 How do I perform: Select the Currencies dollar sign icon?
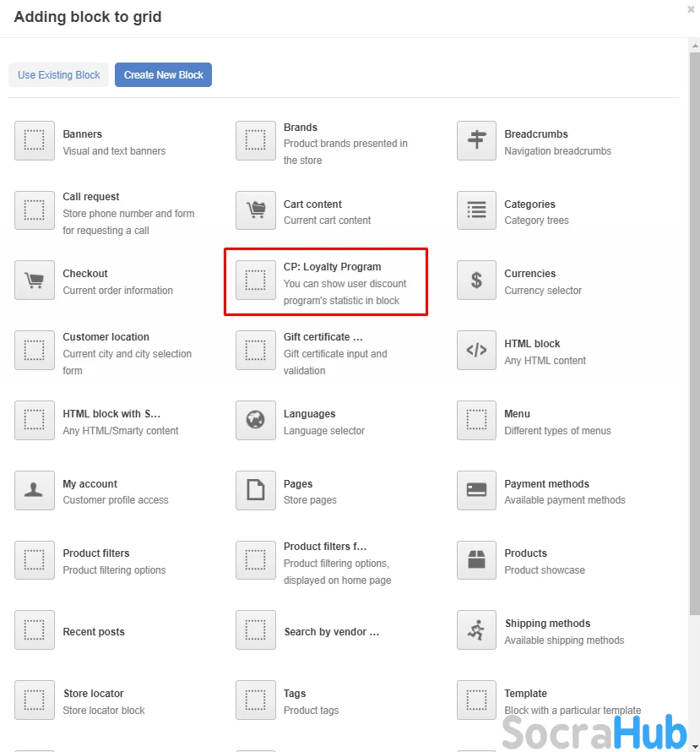pyautogui.click(x=477, y=280)
